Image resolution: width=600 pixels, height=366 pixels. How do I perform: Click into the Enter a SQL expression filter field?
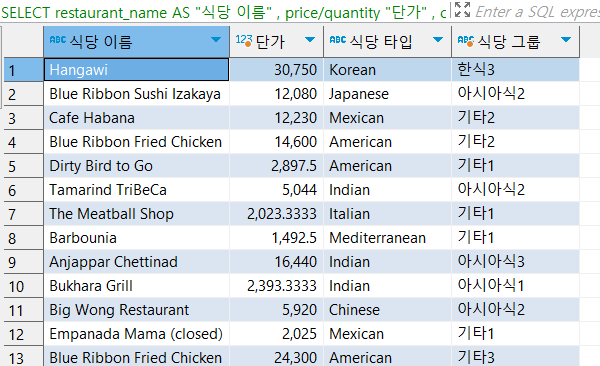click(x=537, y=12)
